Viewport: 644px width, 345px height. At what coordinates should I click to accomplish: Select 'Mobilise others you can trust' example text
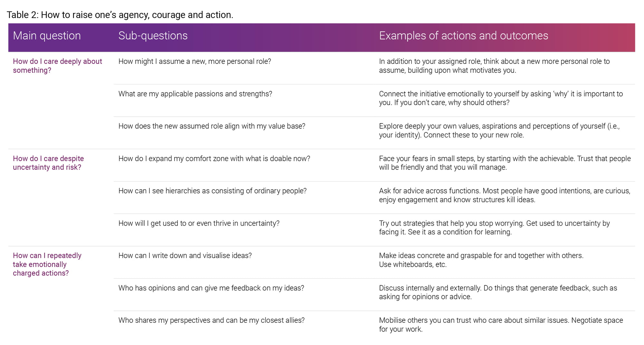click(501, 325)
